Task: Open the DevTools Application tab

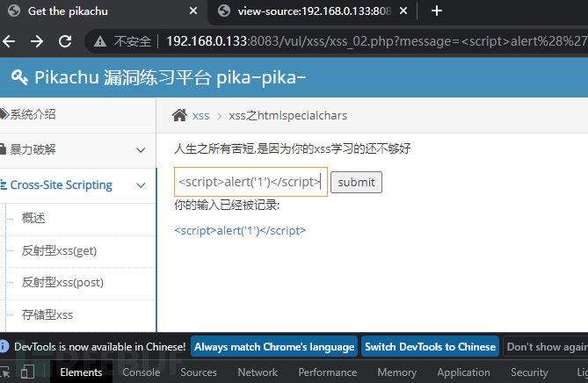Action: point(463,372)
